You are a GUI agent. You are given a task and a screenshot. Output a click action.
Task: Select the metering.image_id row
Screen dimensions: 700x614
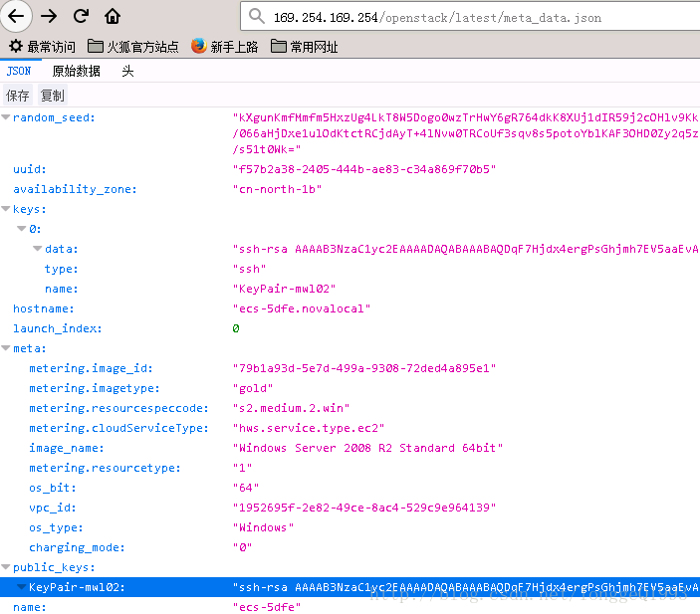(x=350, y=368)
